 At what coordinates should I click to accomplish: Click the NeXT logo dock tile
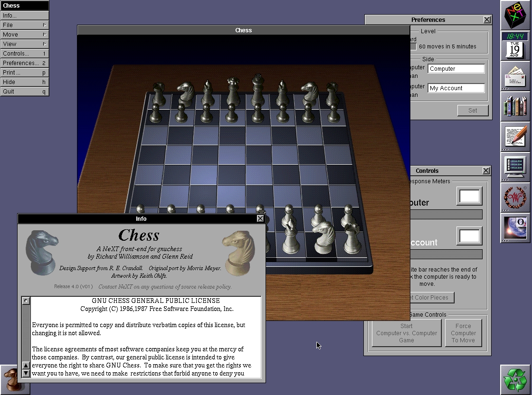pos(515,15)
